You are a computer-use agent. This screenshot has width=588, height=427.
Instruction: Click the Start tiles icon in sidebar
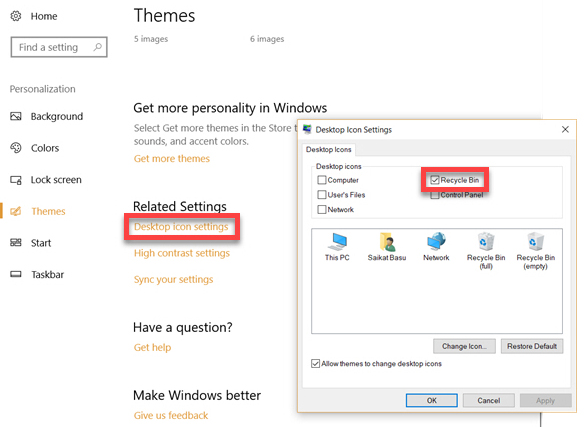pos(16,243)
